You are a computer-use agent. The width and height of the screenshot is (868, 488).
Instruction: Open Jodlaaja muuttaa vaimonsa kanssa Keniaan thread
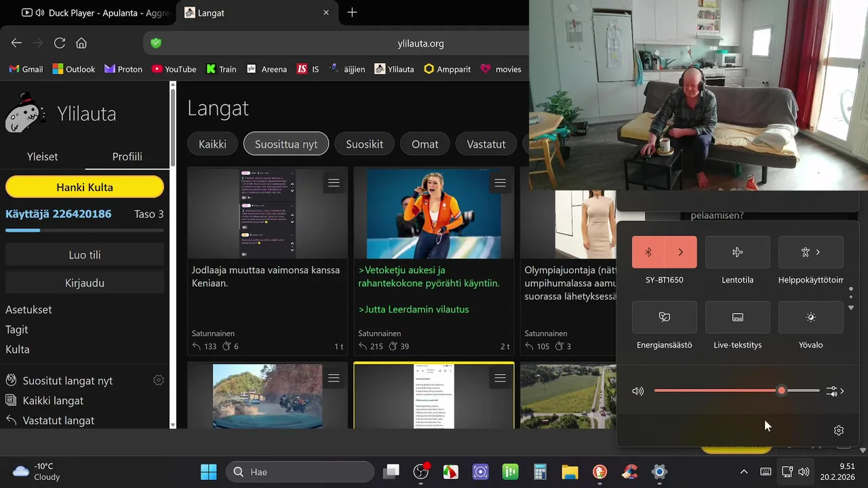coord(266,277)
